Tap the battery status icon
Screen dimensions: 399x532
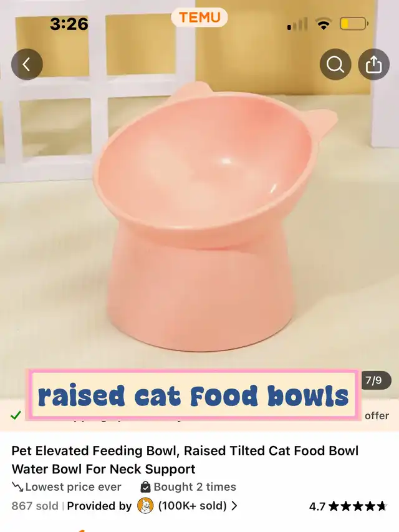point(354,24)
